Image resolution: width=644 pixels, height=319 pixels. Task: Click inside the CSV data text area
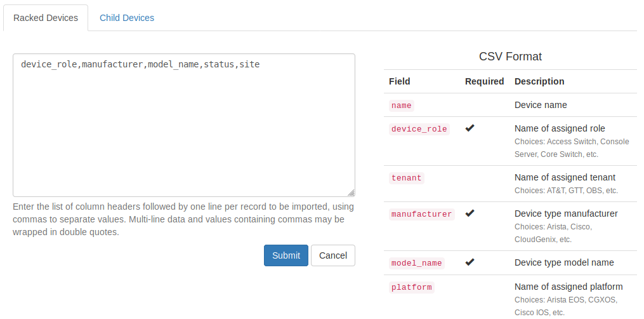tap(184, 125)
